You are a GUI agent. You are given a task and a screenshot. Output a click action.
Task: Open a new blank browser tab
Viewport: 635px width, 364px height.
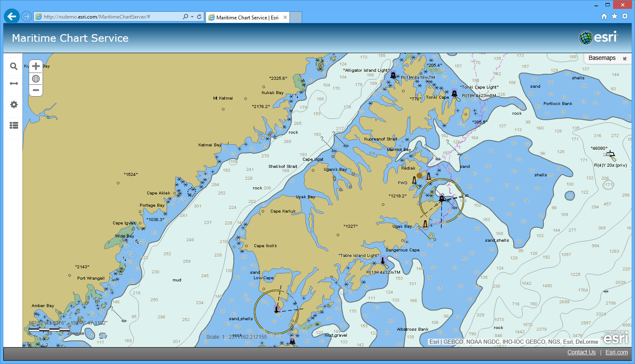(296, 17)
